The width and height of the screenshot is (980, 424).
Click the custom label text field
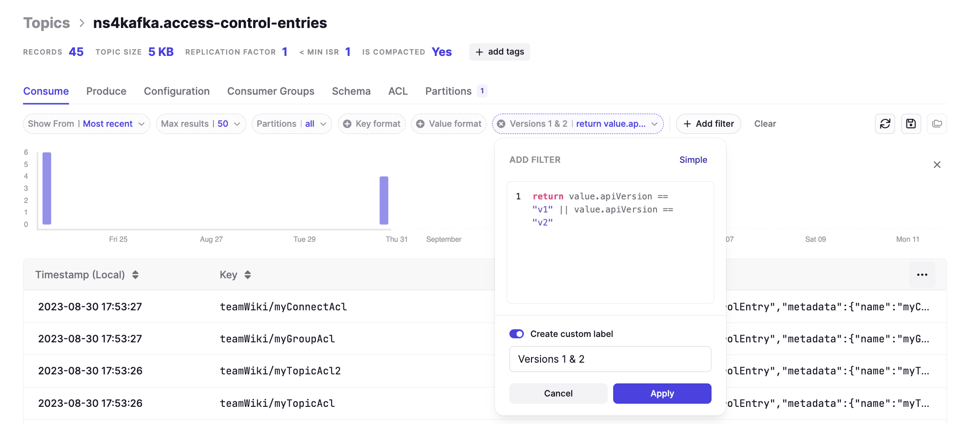point(610,359)
